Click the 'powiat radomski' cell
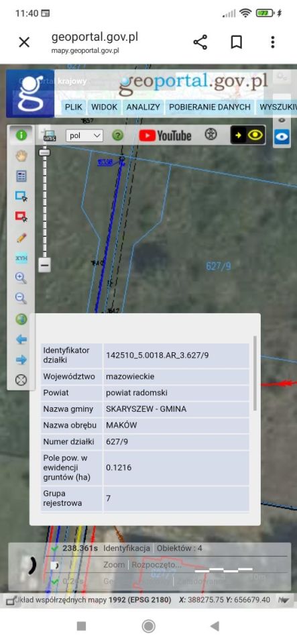This screenshot has height=644, width=297. [x=176, y=392]
